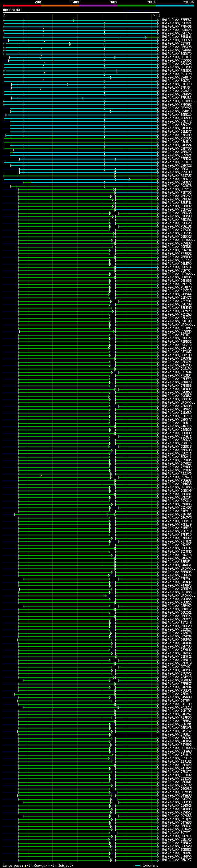Viewport: 197px width, 868px height.
Task: Select label UniRef100_B7FJ78
Action: point(177,84)
